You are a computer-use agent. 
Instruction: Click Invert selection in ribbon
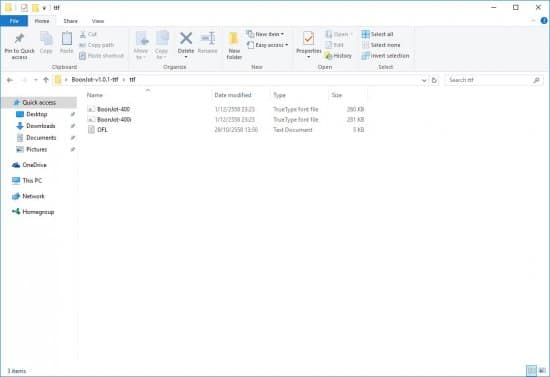pyautogui.click(x=385, y=56)
